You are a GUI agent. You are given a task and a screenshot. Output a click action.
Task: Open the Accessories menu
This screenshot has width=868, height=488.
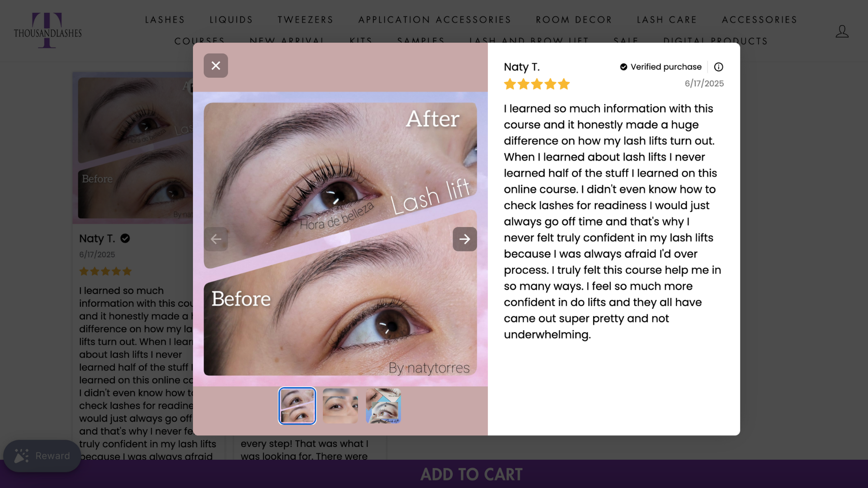(759, 20)
